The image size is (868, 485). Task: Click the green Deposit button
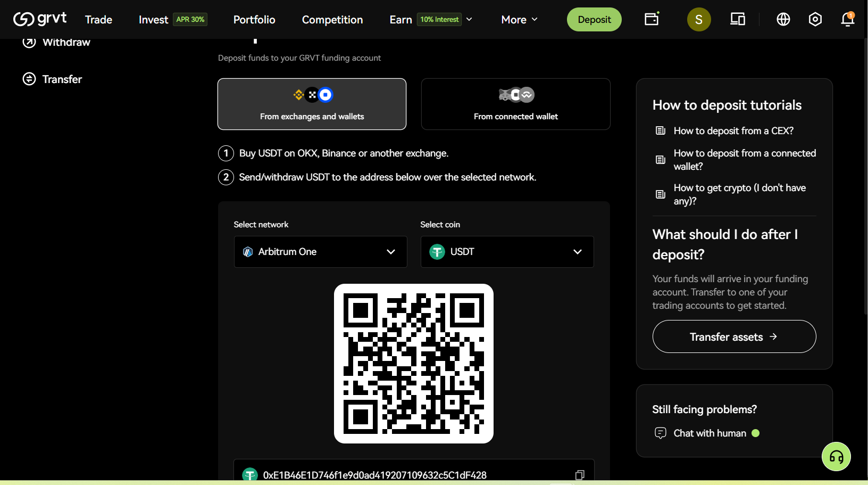coord(594,20)
